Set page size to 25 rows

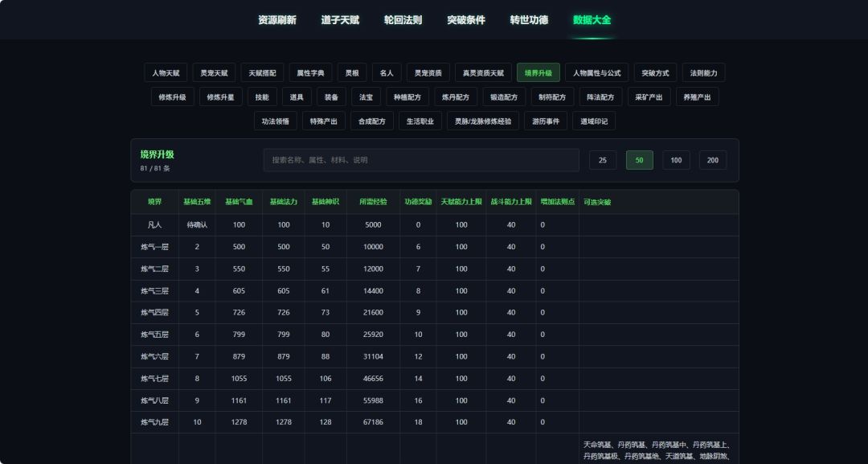pos(603,160)
